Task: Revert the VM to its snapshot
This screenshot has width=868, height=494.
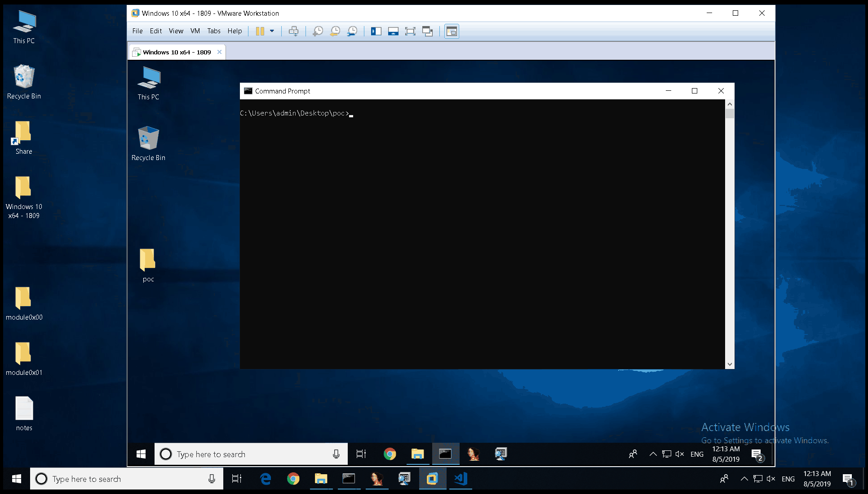Action: (335, 31)
